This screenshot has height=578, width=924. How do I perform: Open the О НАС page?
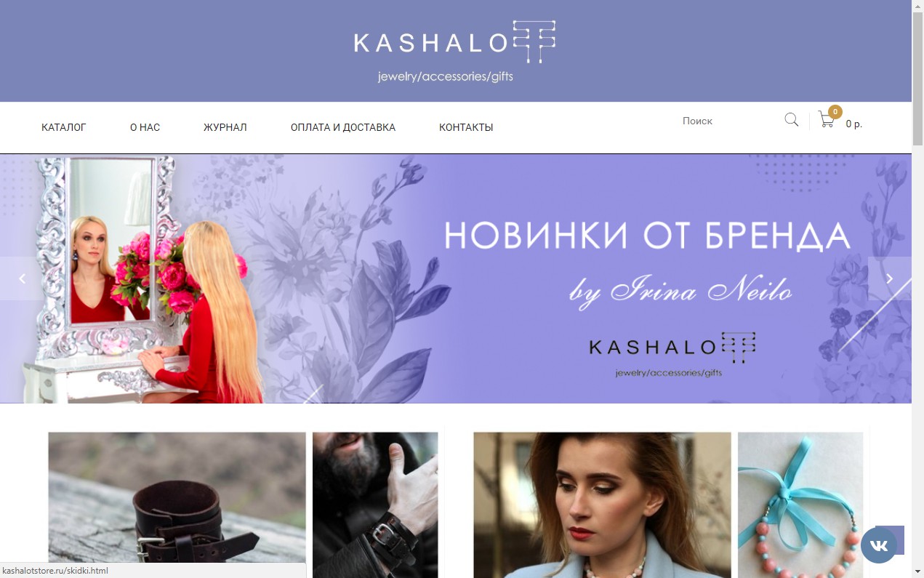click(x=145, y=127)
